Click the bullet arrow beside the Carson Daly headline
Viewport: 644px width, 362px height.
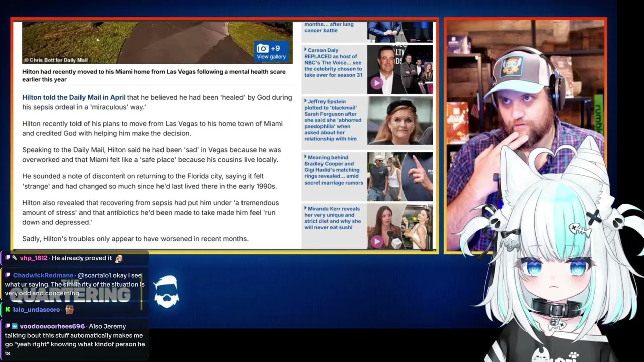306,50
